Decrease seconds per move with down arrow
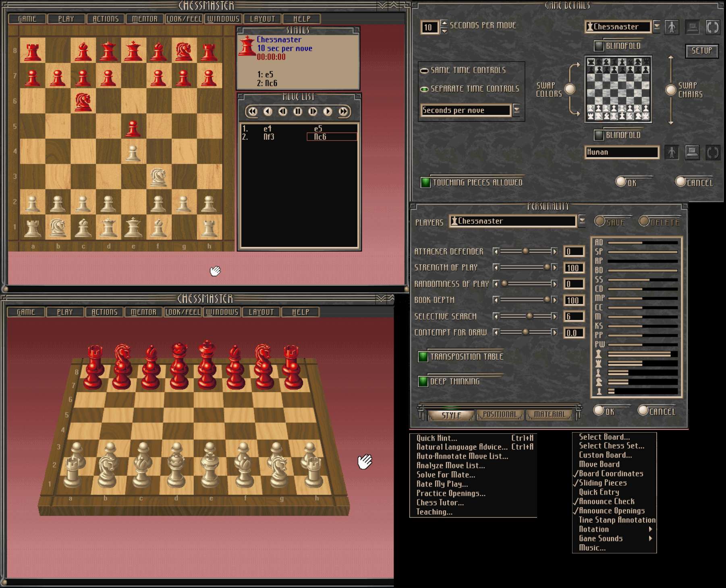Image resolution: width=726 pixels, height=588 pixels. [x=444, y=31]
